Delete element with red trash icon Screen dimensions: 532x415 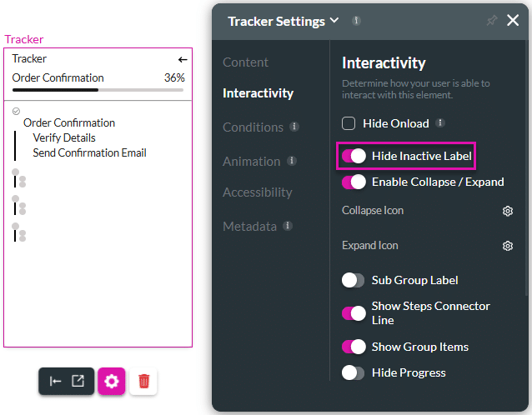(x=143, y=381)
